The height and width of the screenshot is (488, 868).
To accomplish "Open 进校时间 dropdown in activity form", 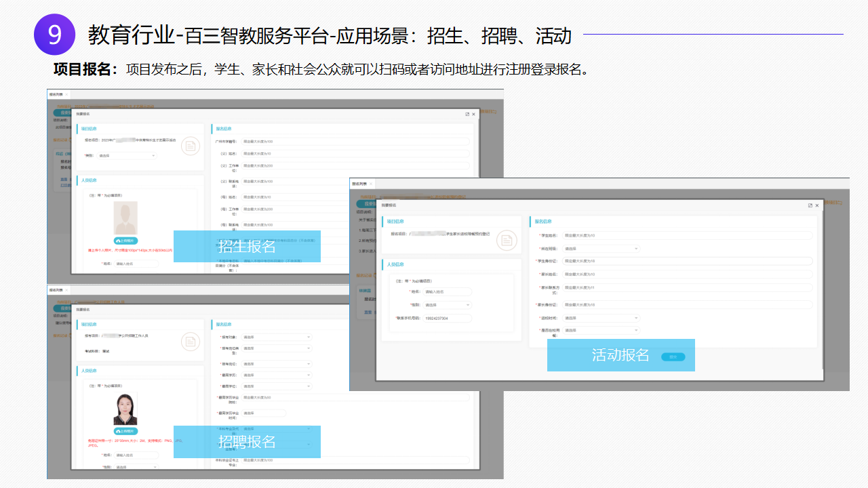I will pos(601,318).
